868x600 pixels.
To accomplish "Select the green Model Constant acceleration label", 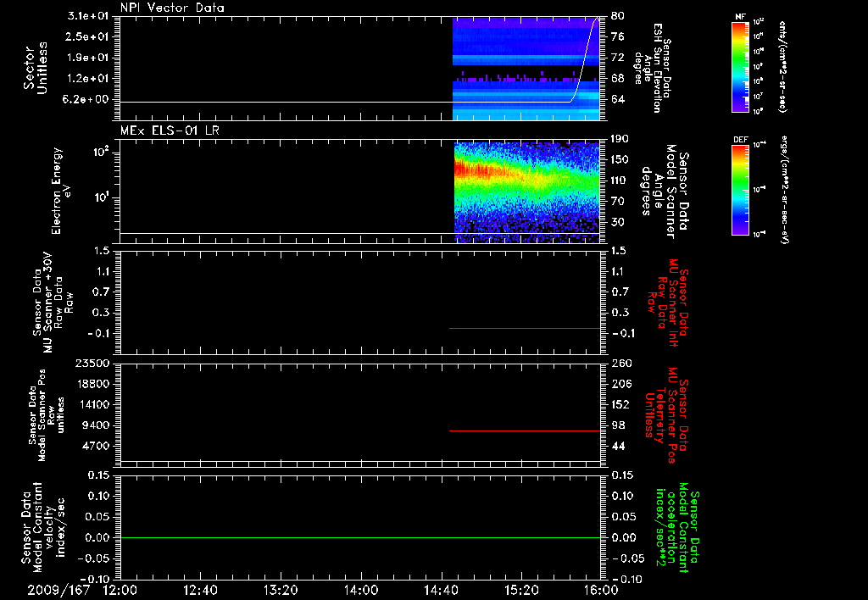I will (677, 528).
